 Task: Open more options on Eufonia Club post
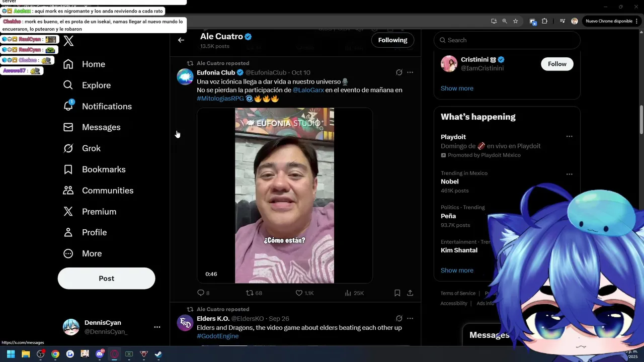click(x=410, y=72)
